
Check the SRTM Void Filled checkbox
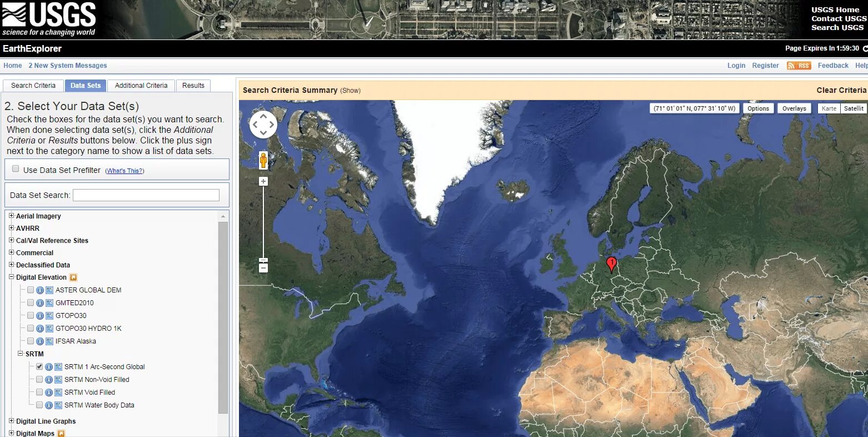click(x=39, y=392)
